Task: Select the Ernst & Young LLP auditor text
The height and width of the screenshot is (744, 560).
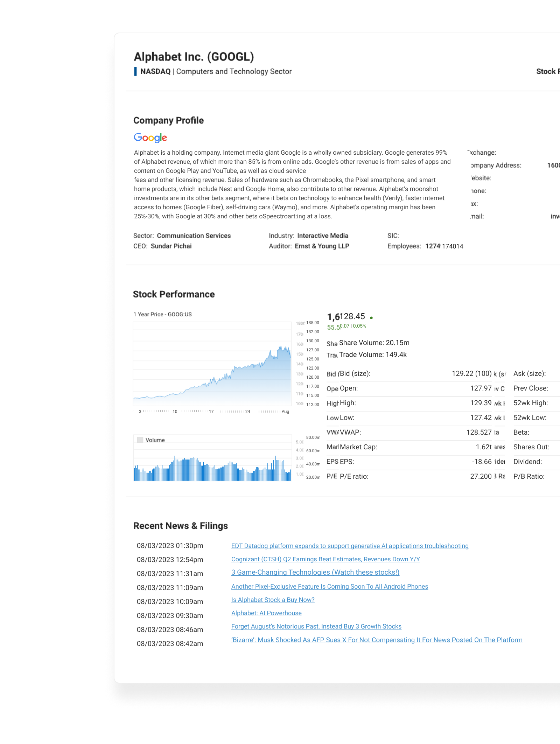Action: click(322, 246)
